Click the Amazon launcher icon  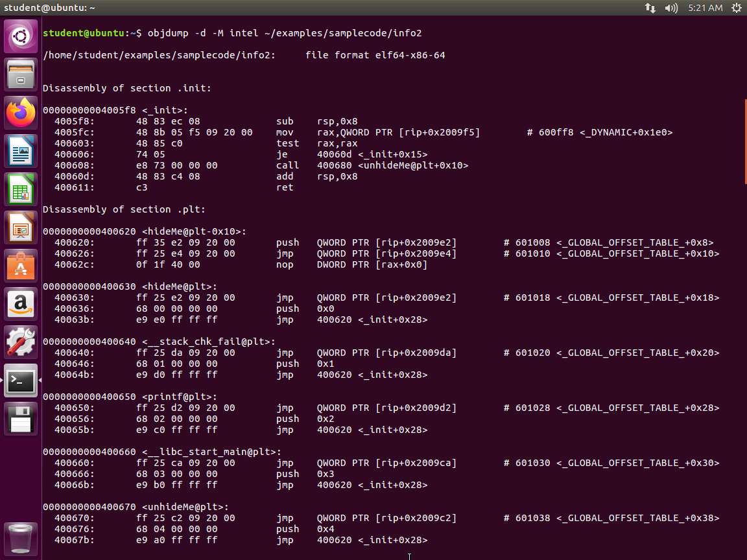coord(21,304)
